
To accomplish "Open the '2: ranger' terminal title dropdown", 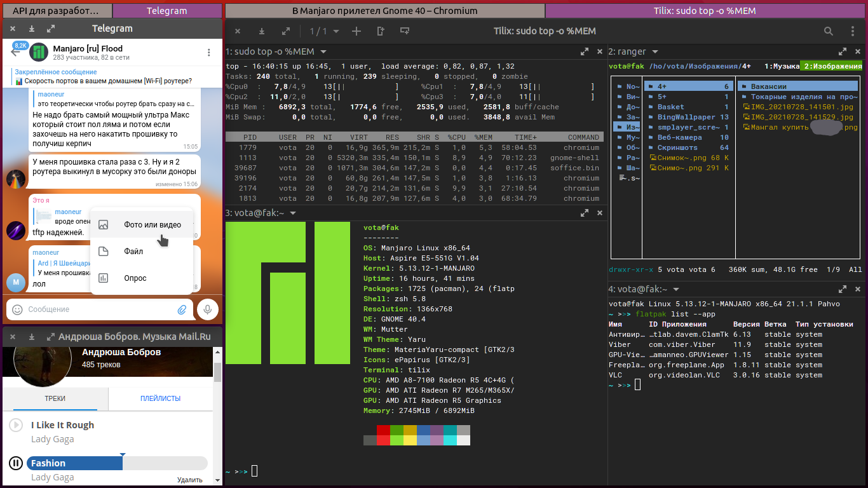I will (x=655, y=52).
